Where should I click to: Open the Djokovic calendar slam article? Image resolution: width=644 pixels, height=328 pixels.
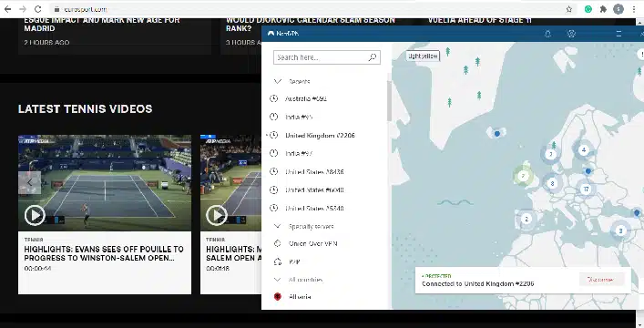[310, 24]
